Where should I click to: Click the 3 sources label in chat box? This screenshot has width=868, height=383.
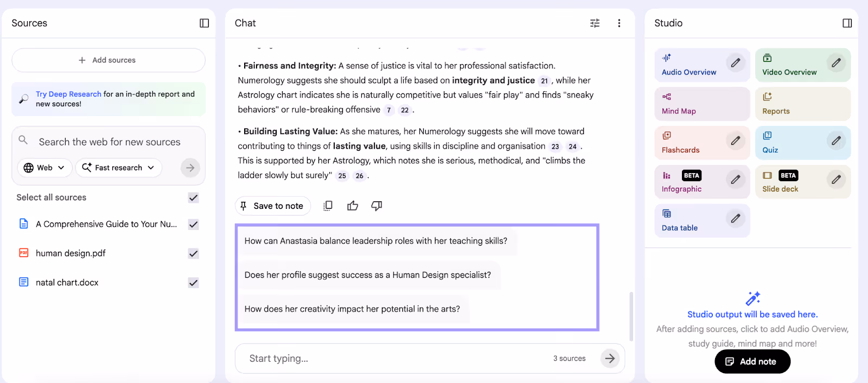[x=569, y=359]
